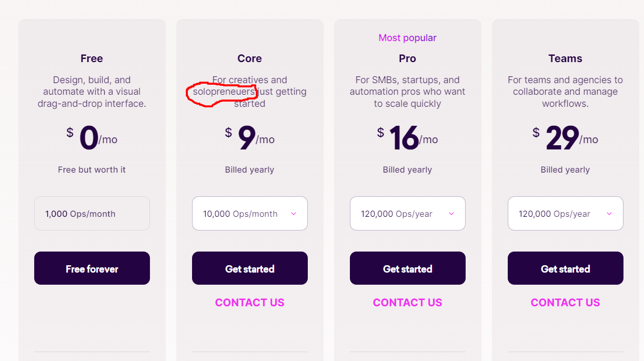Expand the Core 10,000 Ops/month dropdown
644x361 pixels.
pos(250,214)
